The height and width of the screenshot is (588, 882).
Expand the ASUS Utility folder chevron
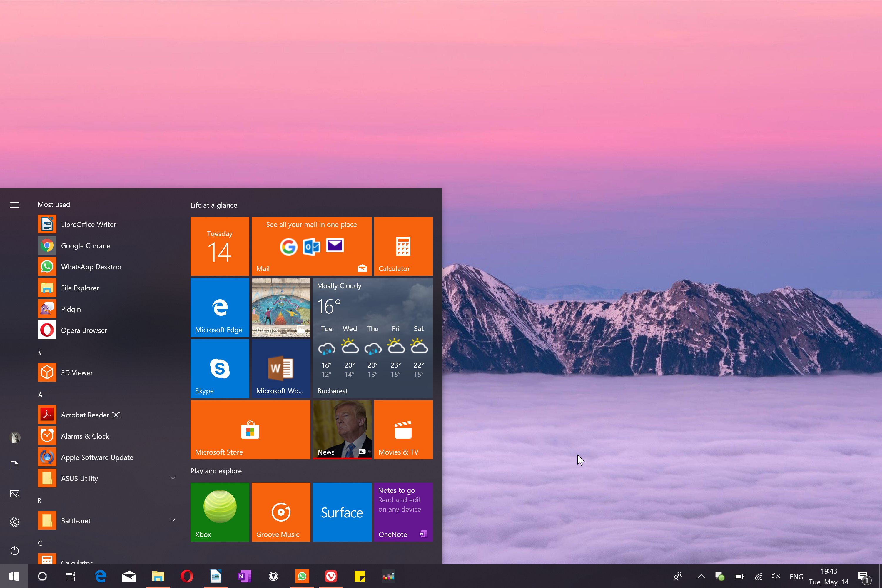tap(173, 478)
